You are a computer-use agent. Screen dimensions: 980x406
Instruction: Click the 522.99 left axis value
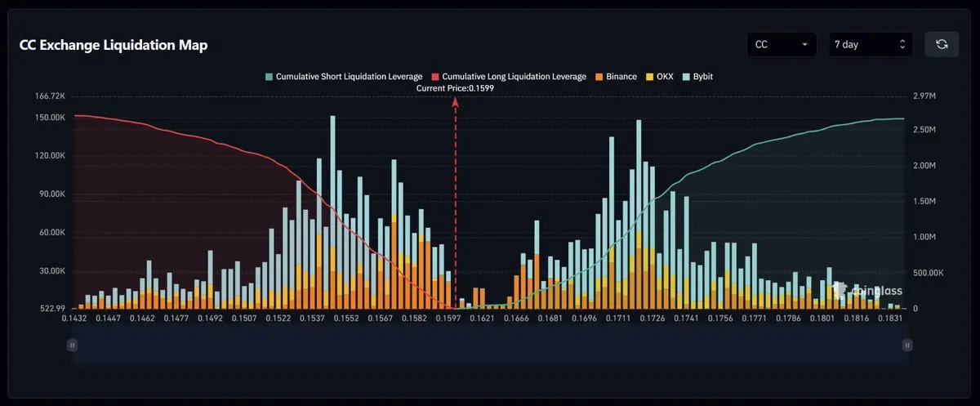tap(52, 309)
